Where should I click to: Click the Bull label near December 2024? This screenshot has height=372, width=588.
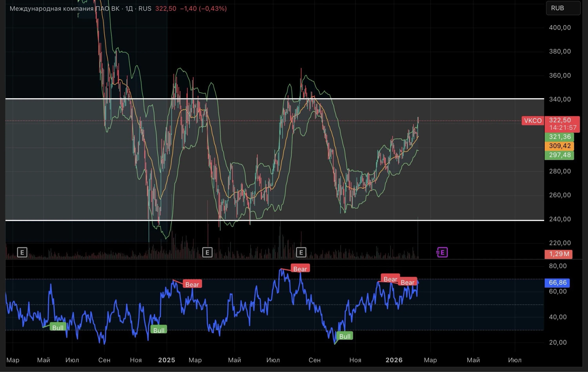(159, 330)
